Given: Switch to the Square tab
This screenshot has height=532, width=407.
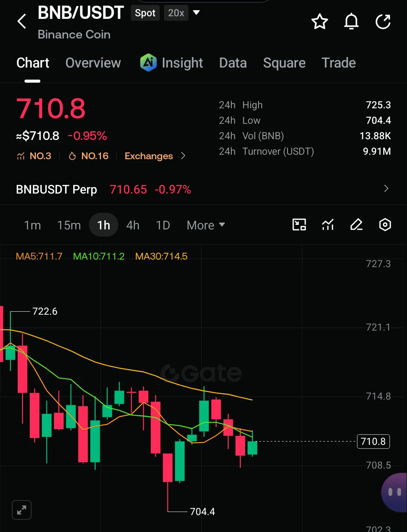Looking at the screenshot, I should (284, 63).
